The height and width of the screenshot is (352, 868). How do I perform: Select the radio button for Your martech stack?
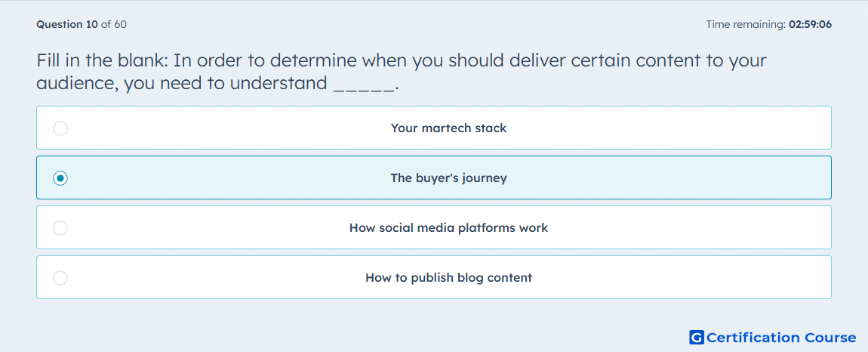point(60,128)
